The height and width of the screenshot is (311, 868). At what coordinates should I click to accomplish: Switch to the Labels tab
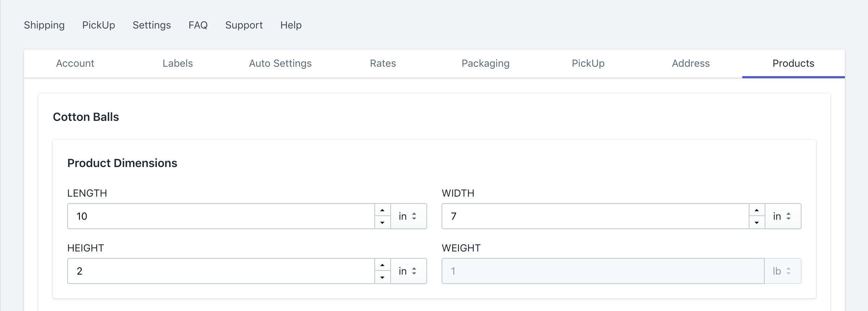pyautogui.click(x=178, y=63)
